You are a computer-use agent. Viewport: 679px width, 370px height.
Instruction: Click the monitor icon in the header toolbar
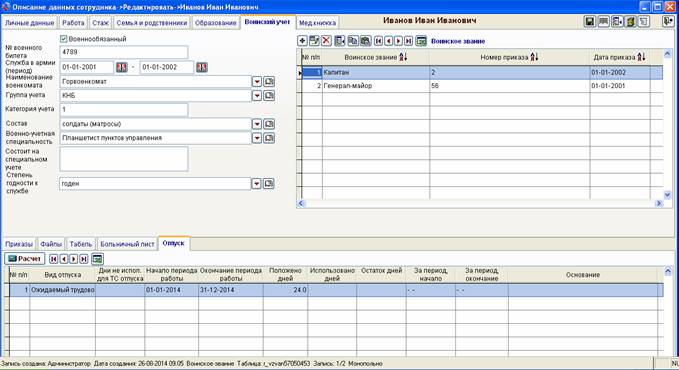(603, 21)
